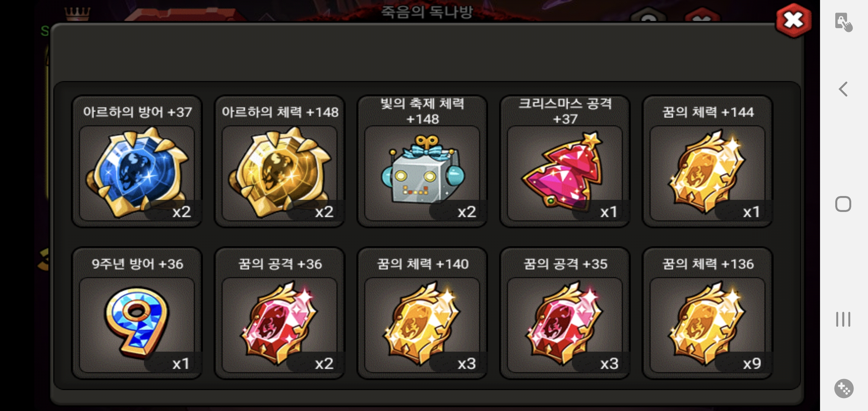Screen dimensions: 868x411
Task: Click the crown icon at top left
Action: coord(77,14)
